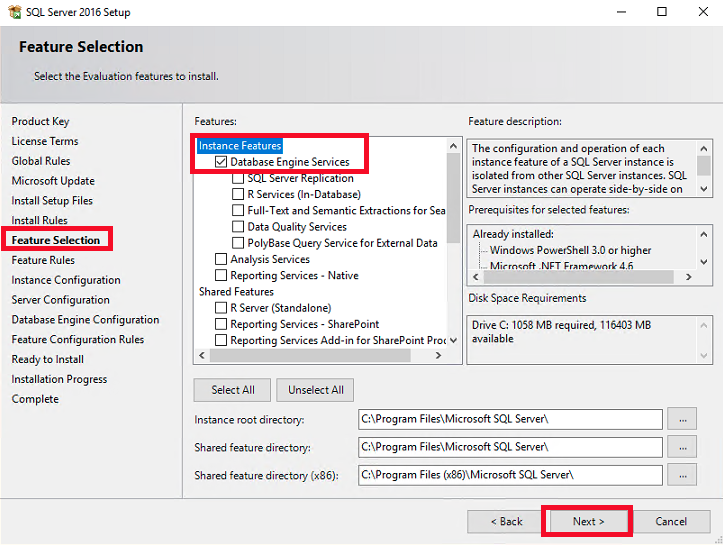Tick R Server (Standalone) checkbox

221,308
